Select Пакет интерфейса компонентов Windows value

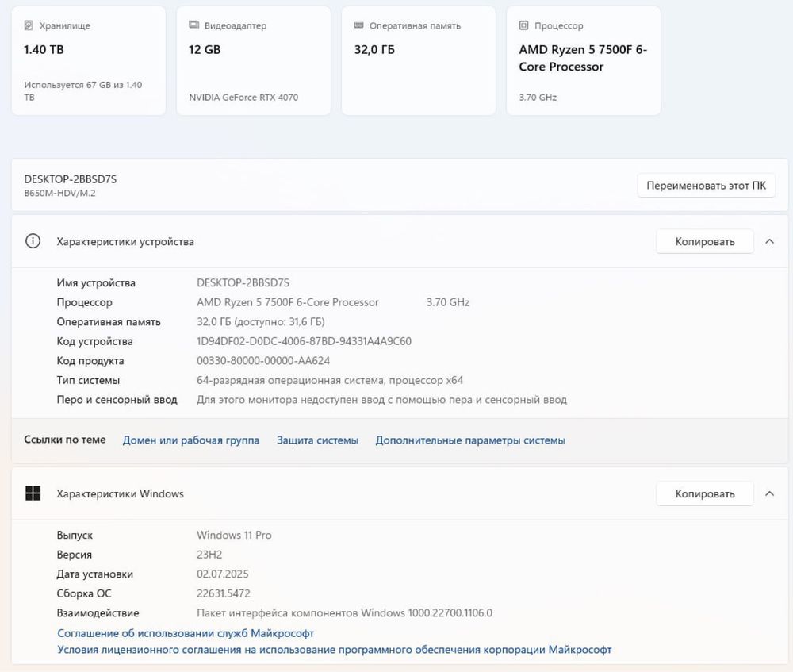pos(344,612)
